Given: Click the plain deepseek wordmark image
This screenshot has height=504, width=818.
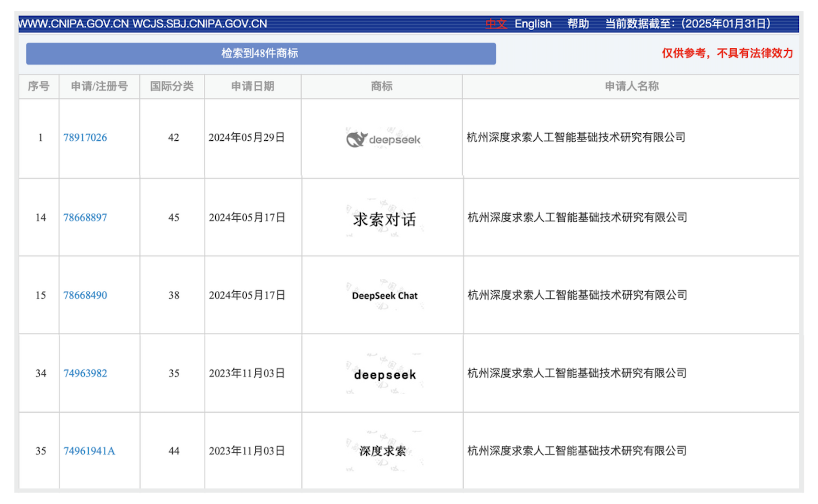Looking at the screenshot, I should point(384,374).
